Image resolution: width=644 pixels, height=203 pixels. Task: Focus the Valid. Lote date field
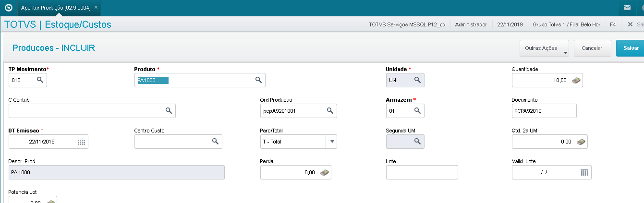tap(552, 172)
